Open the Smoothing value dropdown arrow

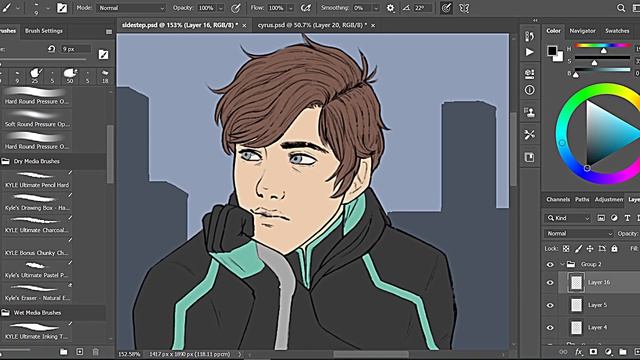376,8
